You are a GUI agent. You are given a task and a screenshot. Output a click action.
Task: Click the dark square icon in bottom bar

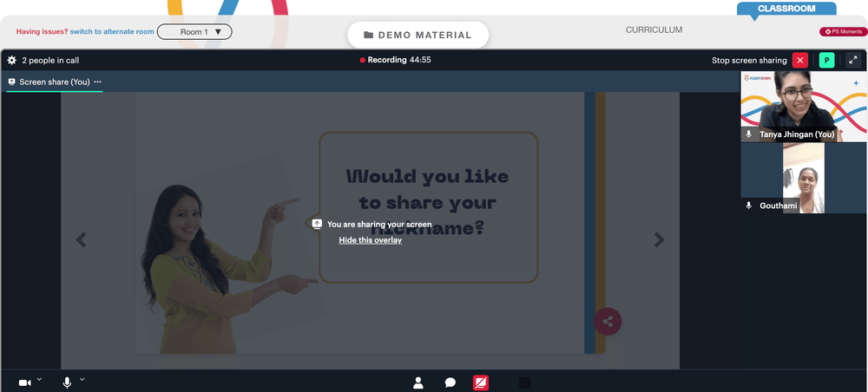(x=525, y=382)
